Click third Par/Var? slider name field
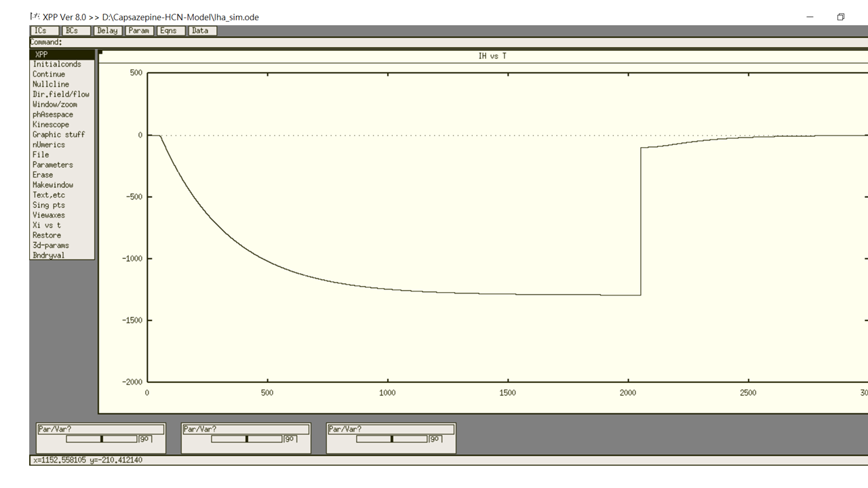 [391, 429]
